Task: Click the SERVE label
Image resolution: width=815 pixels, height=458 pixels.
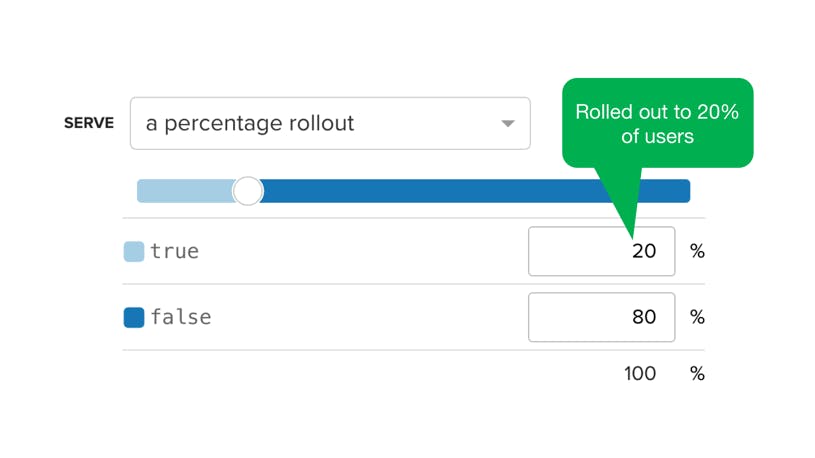Action: tap(89, 123)
